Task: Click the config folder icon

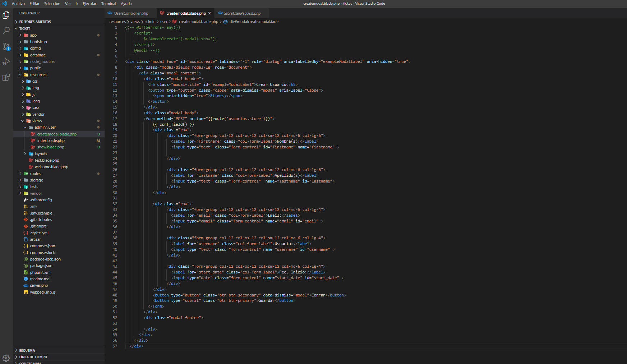Action: [x=26, y=48]
